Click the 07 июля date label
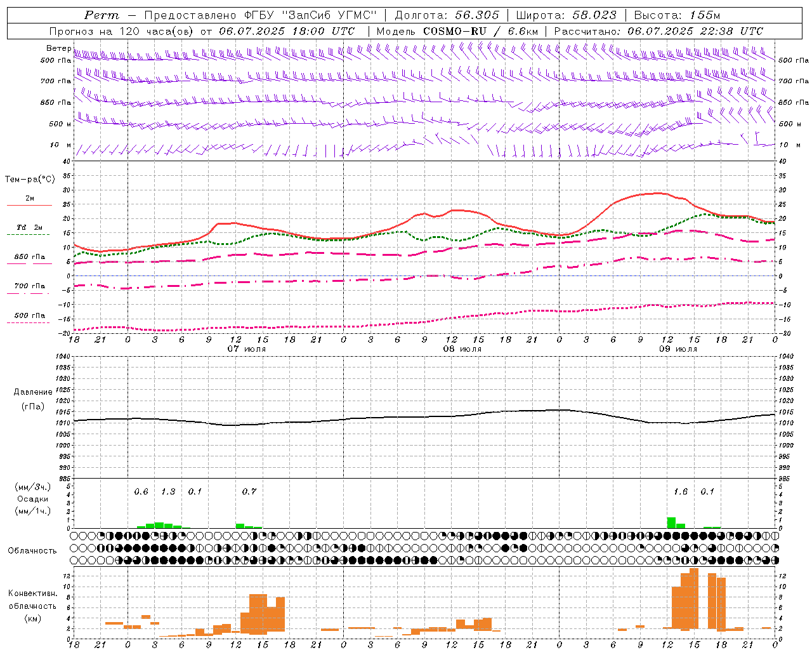This screenshot has width=812, height=650. click(x=247, y=349)
